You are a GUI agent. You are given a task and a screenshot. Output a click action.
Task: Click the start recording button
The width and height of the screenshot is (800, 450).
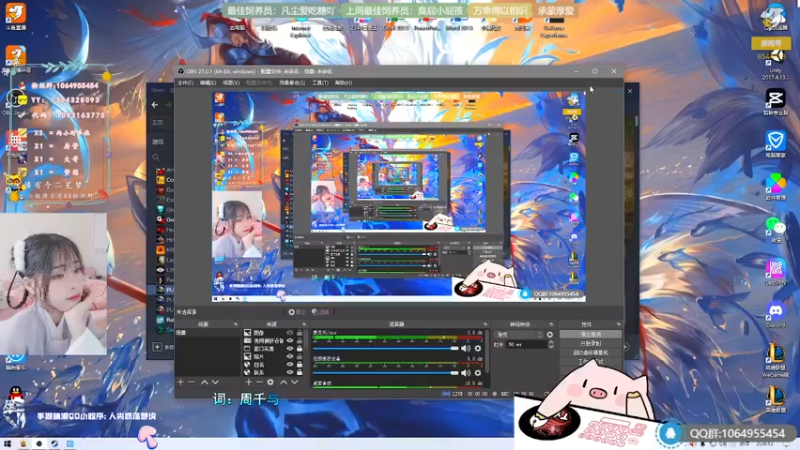coord(590,343)
